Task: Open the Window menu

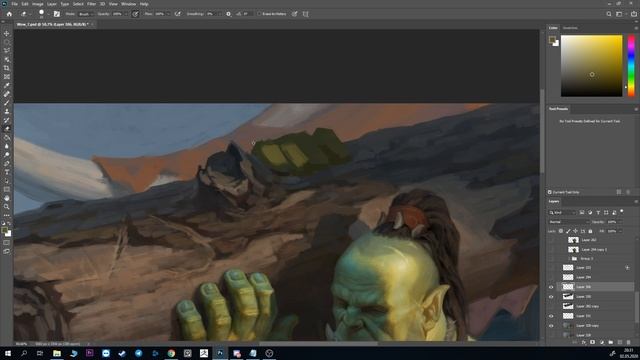Action: (x=128, y=4)
